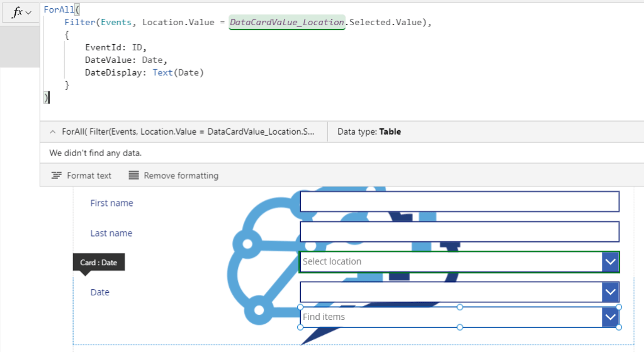Click the Remove formatting button
The image size is (644, 352).
(x=173, y=176)
